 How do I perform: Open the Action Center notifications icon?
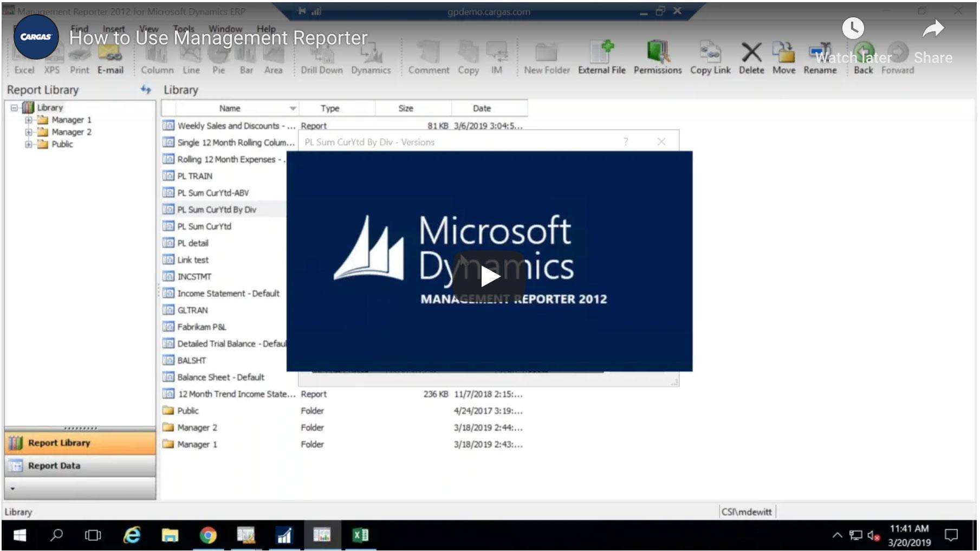point(951,535)
